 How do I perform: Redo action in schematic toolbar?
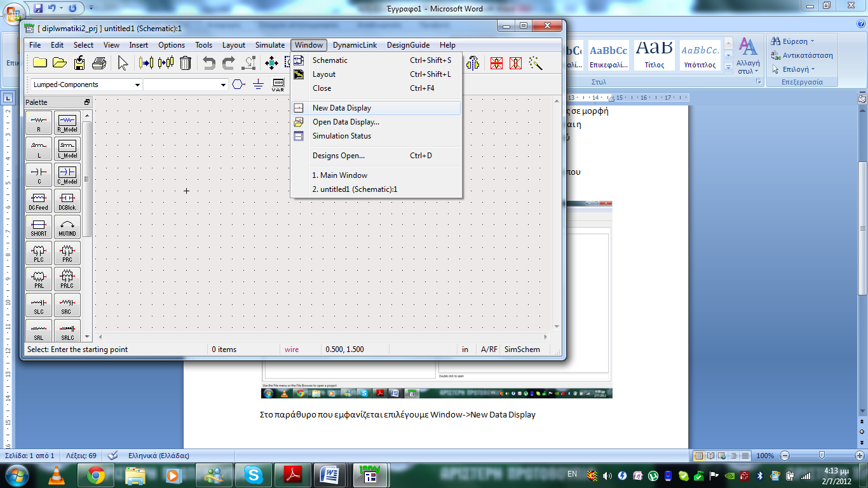click(228, 63)
